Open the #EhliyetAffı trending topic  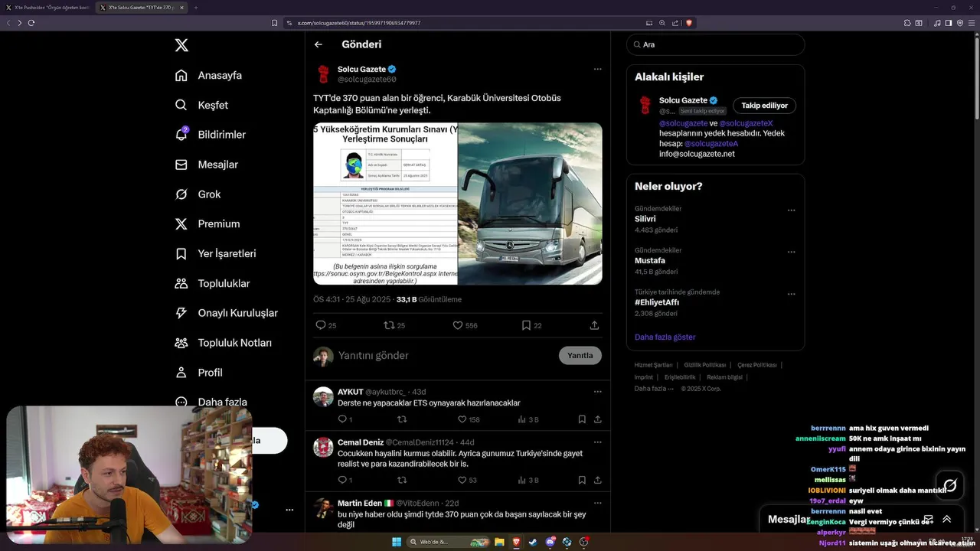pyautogui.click(x=657, y=302)
